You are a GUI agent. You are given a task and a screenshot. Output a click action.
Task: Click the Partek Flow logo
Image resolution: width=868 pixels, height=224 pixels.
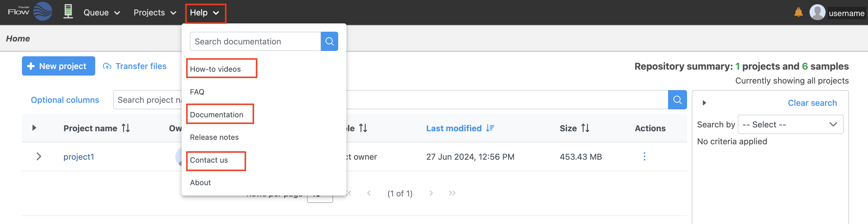30,12
